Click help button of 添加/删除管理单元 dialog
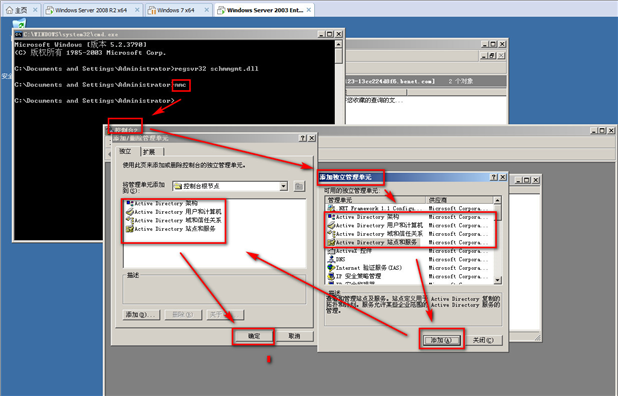This screenshot has width=618, height=396. [302, 138]
